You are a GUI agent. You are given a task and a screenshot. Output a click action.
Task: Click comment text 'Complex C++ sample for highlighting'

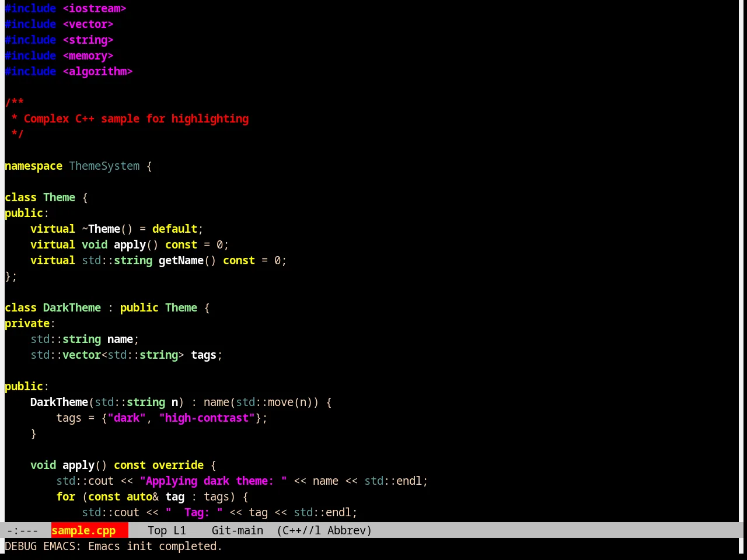tap(136, 118)
